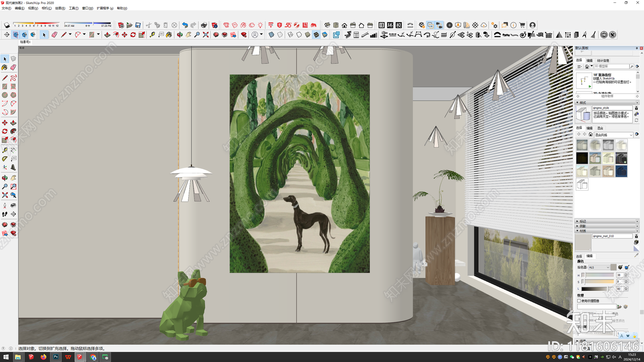Click the qingmo_mat_010 material name field
The width and height of the screenshot is (644, 362).
(612, 236)
